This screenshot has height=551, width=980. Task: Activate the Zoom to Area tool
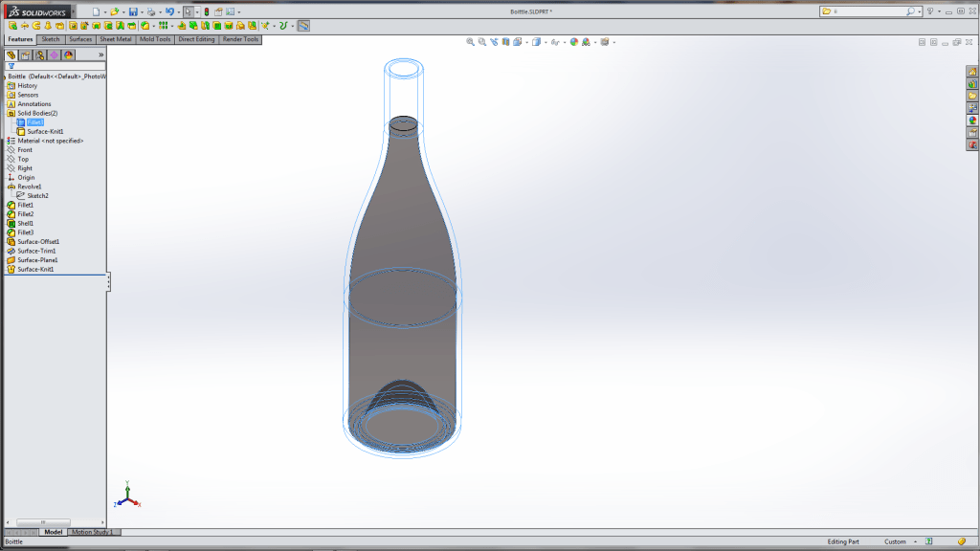pos(479,42)
